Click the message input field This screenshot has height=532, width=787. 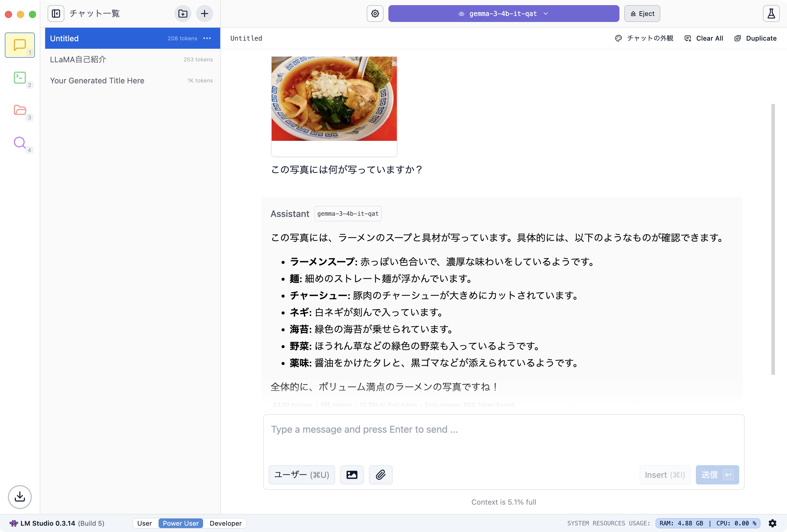pos(503,437)
